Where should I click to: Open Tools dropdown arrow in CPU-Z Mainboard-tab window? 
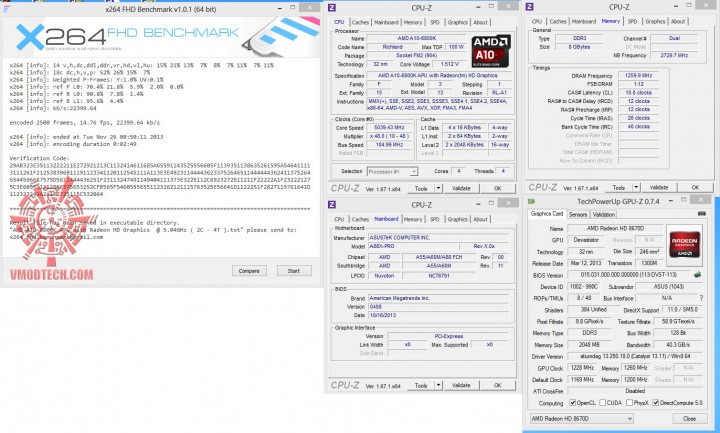pos(438,385)
